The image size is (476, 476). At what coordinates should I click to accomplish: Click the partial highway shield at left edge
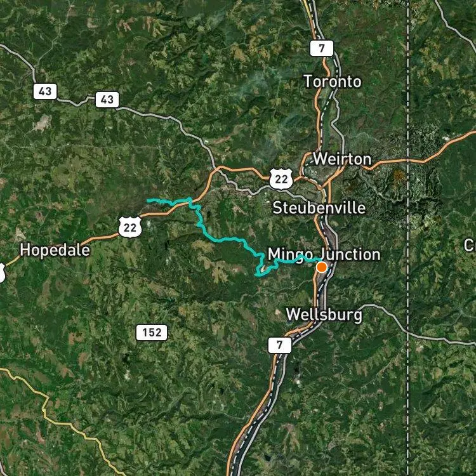point(2,273)
